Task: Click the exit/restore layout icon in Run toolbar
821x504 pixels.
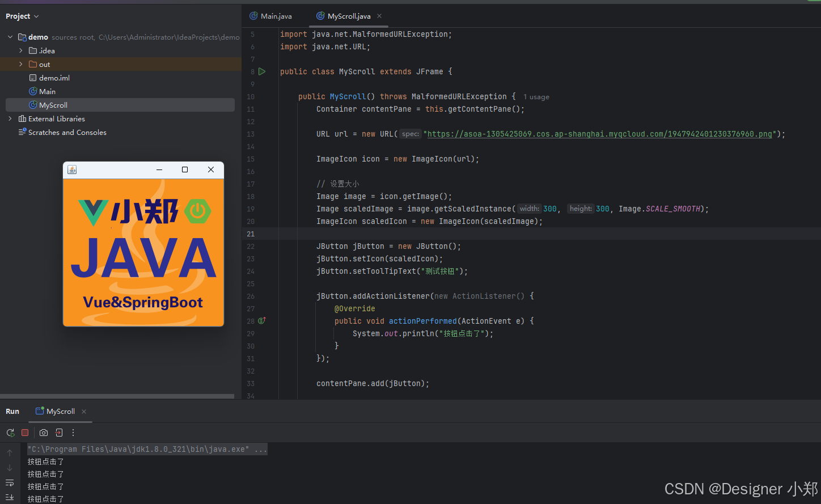Action: pyautogui.click(x=59, y=433)
